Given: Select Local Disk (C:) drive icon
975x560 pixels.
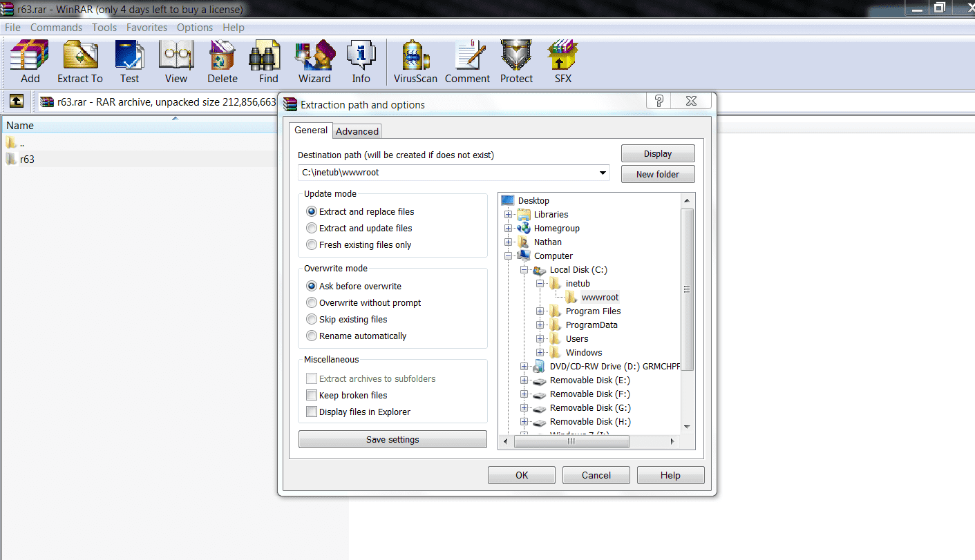Looking at the screenshot, I should [539, 269].
